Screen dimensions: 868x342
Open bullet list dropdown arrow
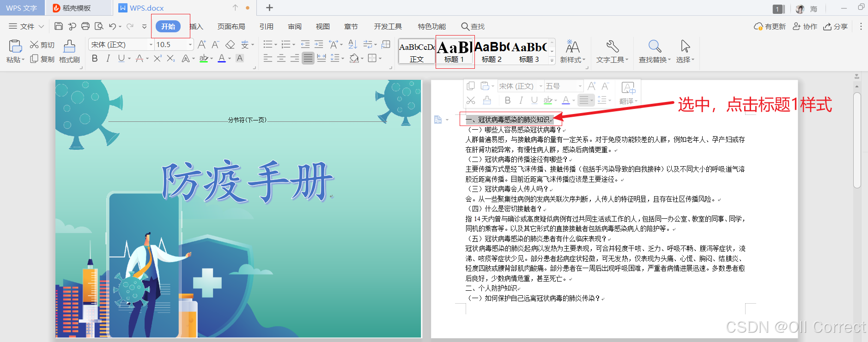click(x=276, y=45)
